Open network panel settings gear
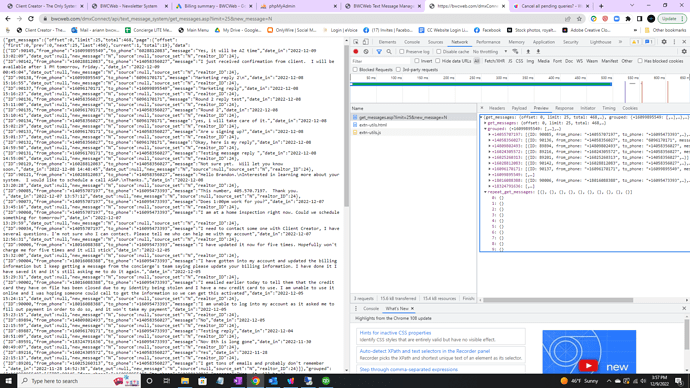This screenshot has width=690, height=388. click(x=684, y=51)
